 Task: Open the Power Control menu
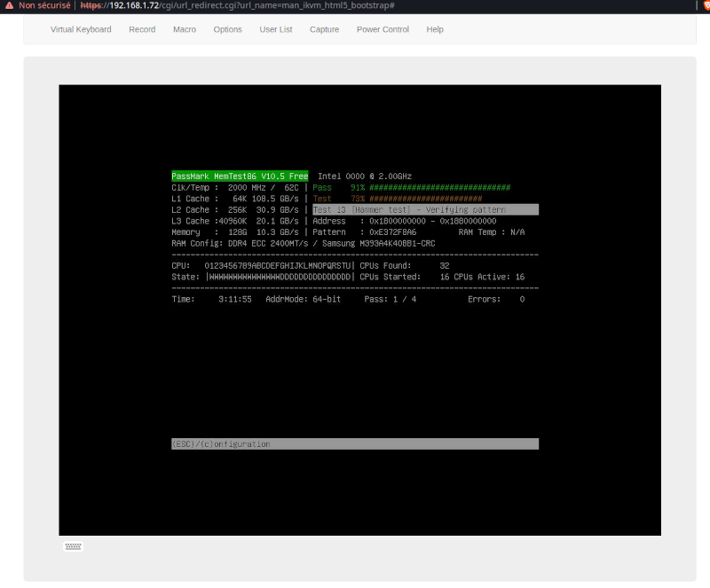[x=383, y=29]
